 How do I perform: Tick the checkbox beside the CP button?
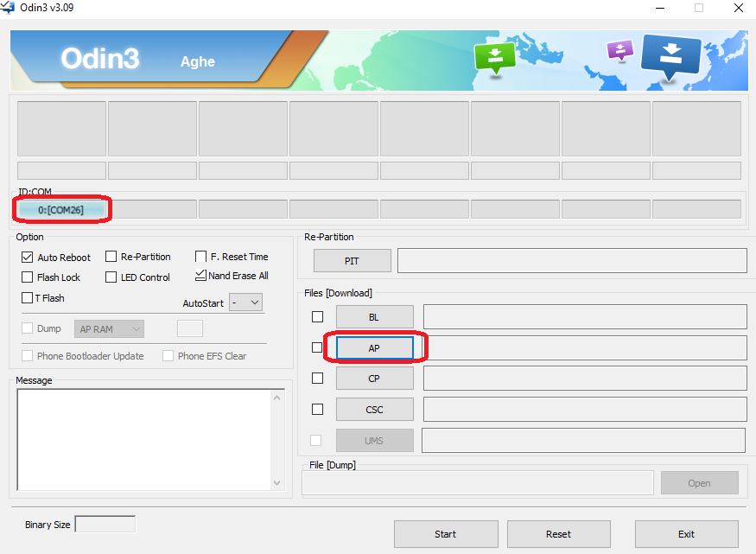pyautogui.click(x=317, y=378)
